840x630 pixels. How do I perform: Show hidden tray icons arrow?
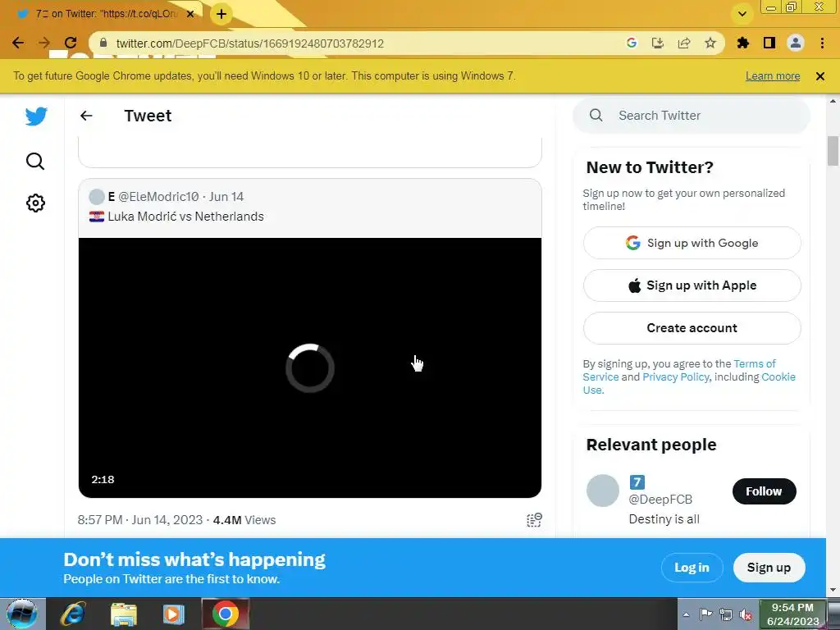(686, 614)
